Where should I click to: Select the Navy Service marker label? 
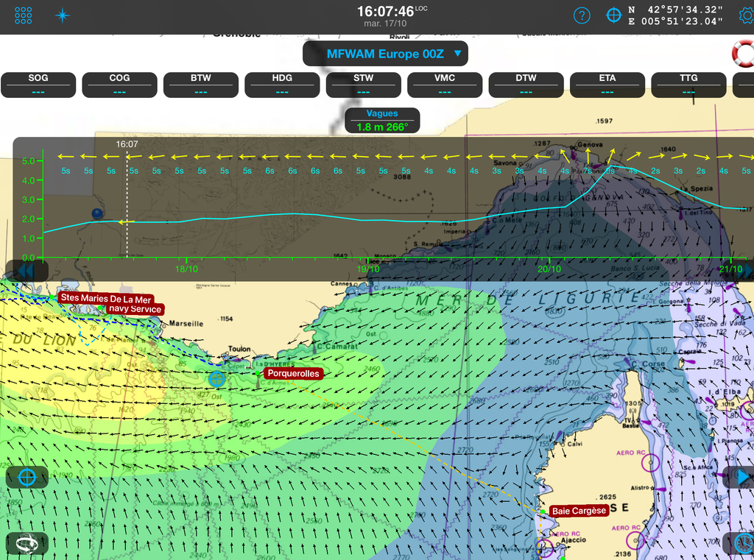tap(135, 309)
